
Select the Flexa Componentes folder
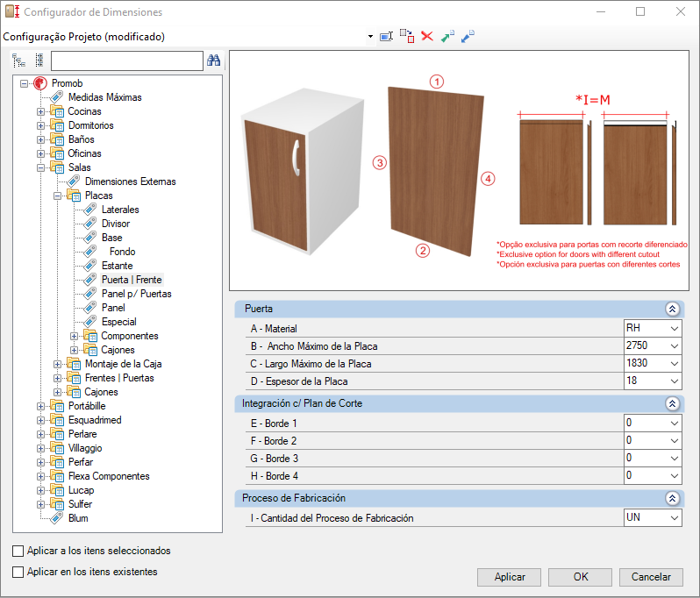click(x=109, y=477)
